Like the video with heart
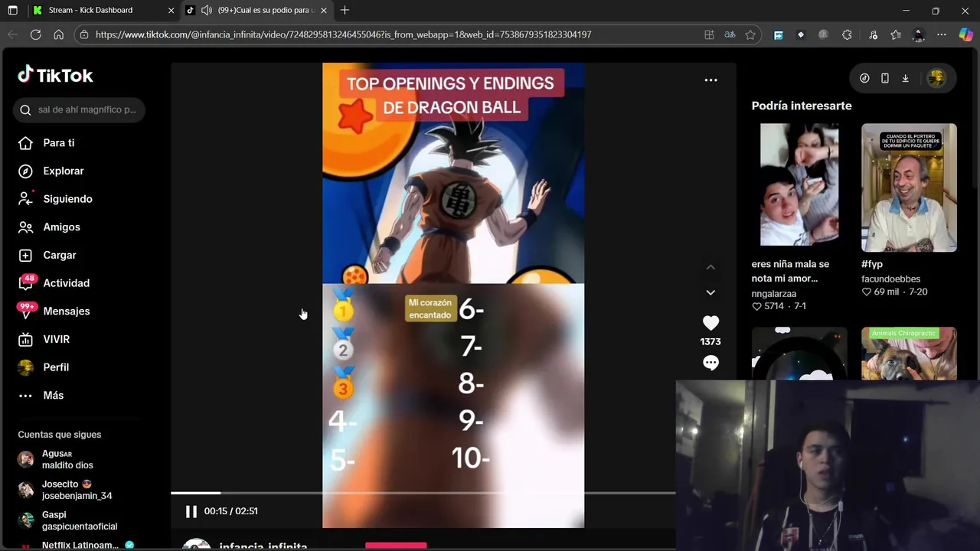This screenshot has height=551, width=980. pos(710,323)
